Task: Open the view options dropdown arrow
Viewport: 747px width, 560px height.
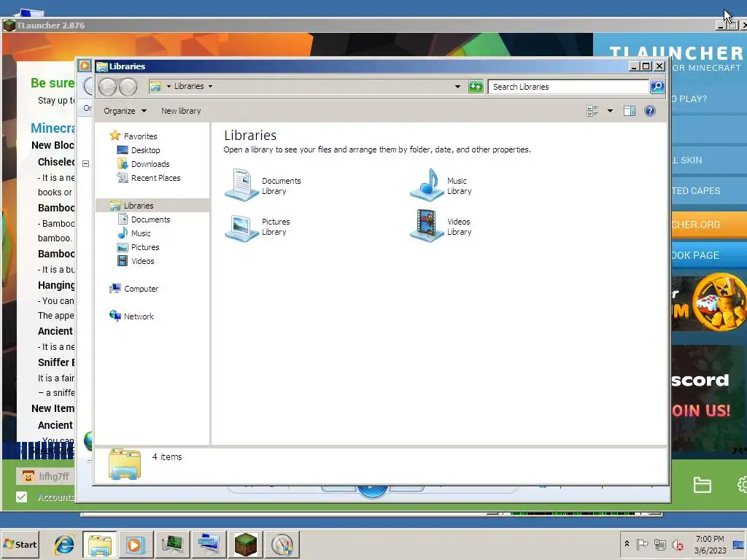Action: pos(610,111)
